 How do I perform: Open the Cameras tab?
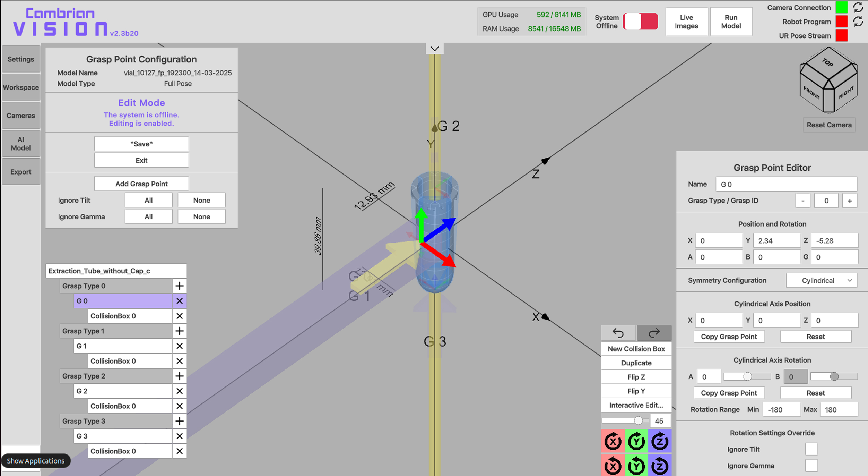pyautogui.click(x=21, y=116)
